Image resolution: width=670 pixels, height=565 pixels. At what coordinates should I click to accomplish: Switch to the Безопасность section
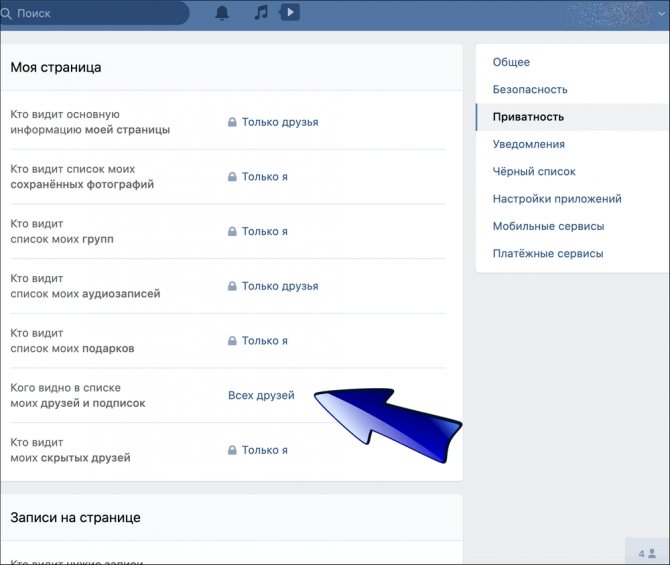(x=530, y=90)
